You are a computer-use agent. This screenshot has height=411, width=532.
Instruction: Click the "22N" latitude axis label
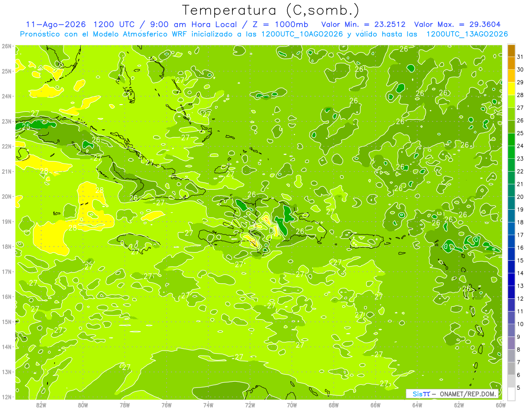pyautogui.click(x=7, y=146)
